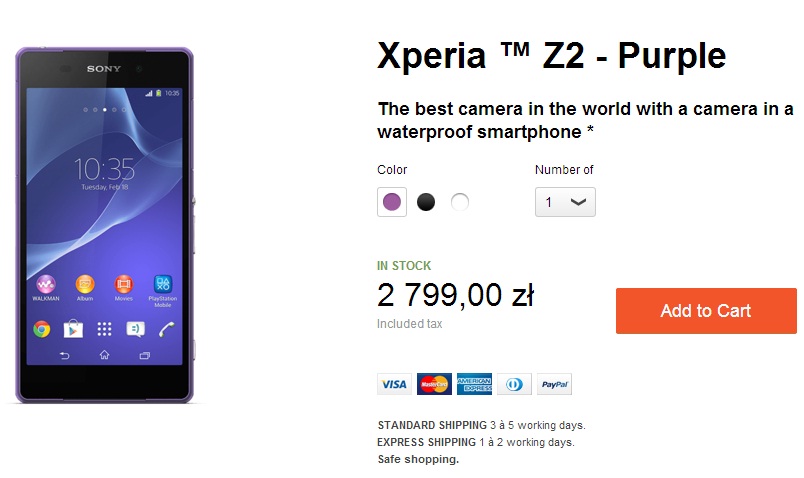Select the white color option

(459, 202)
